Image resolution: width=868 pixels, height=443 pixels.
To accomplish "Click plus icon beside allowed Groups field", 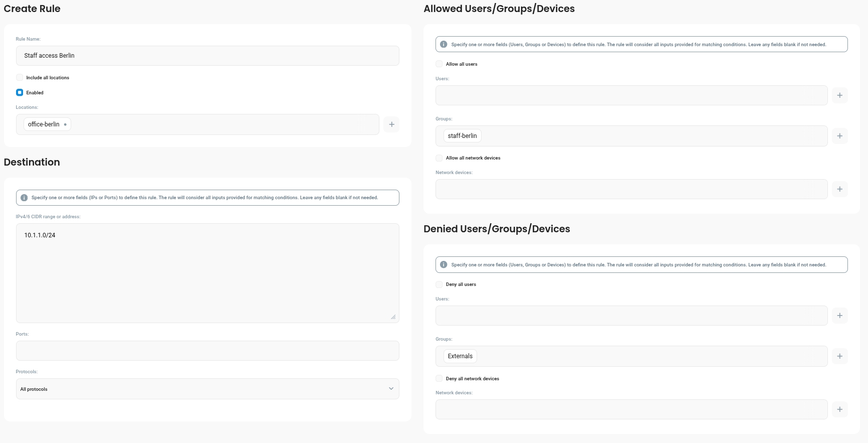I will (x=839, y=136).
